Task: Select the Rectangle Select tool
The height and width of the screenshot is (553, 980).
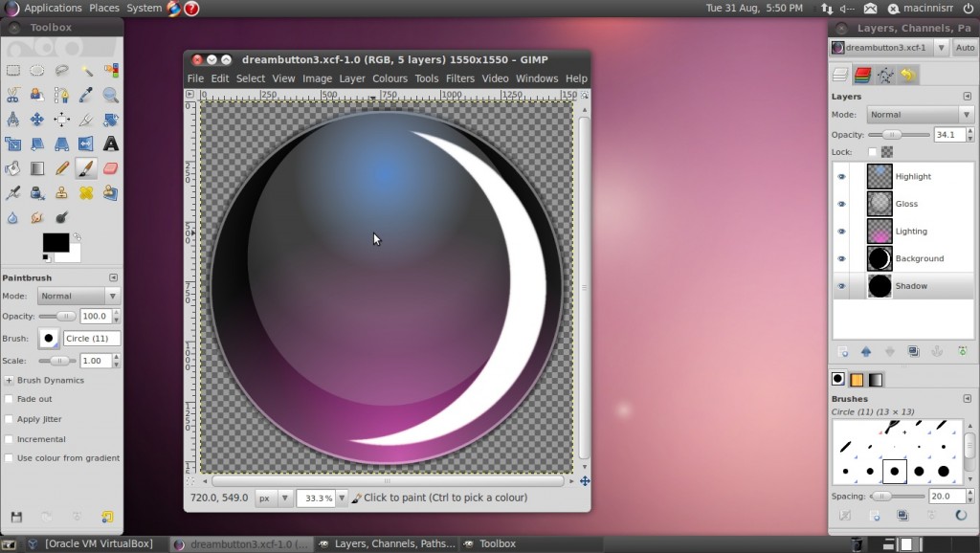Action: click(x=13, y=70)
